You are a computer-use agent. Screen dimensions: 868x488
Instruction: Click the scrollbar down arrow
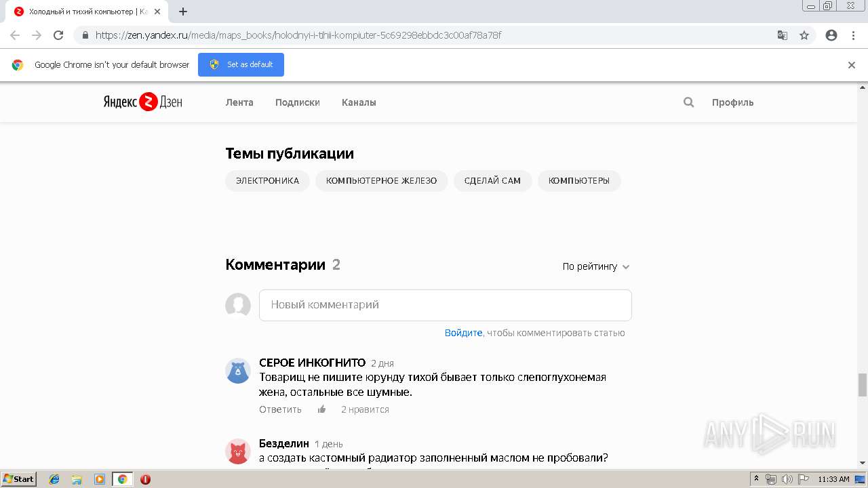coord(863,463)
